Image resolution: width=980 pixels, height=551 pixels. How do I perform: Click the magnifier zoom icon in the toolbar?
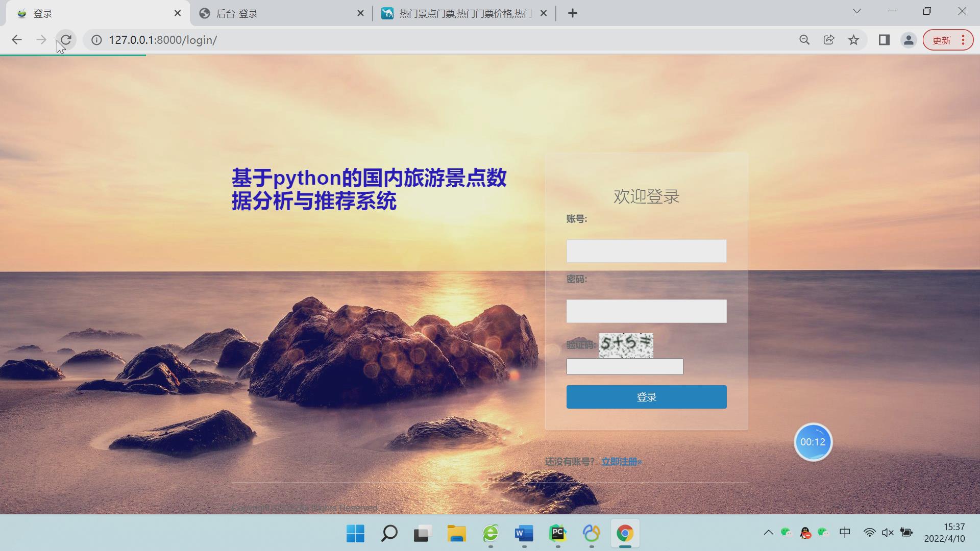[x=804, y=40]
